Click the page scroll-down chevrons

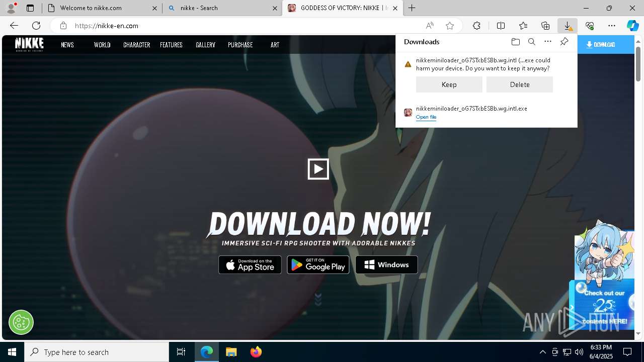pos(318,299)
